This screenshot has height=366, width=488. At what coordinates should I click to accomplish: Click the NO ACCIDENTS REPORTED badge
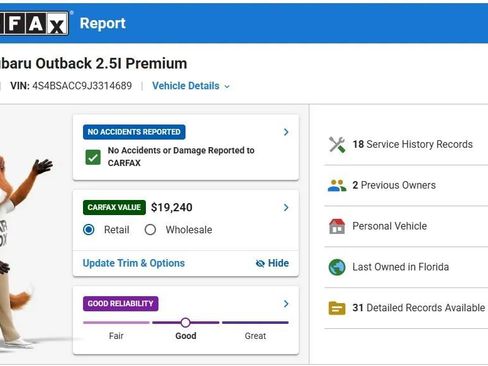[x=134, y=132]
